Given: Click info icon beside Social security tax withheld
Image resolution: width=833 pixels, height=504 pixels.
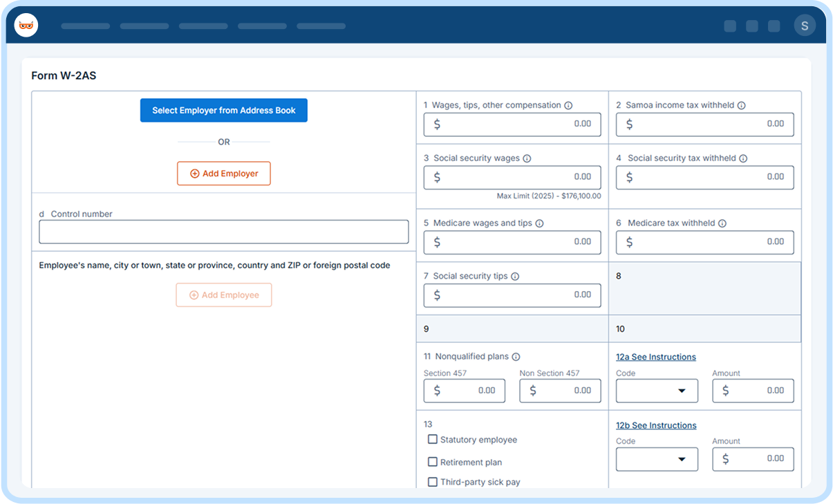Looking at the screenshot, I should pyautogui.click(x=743, y=158).
